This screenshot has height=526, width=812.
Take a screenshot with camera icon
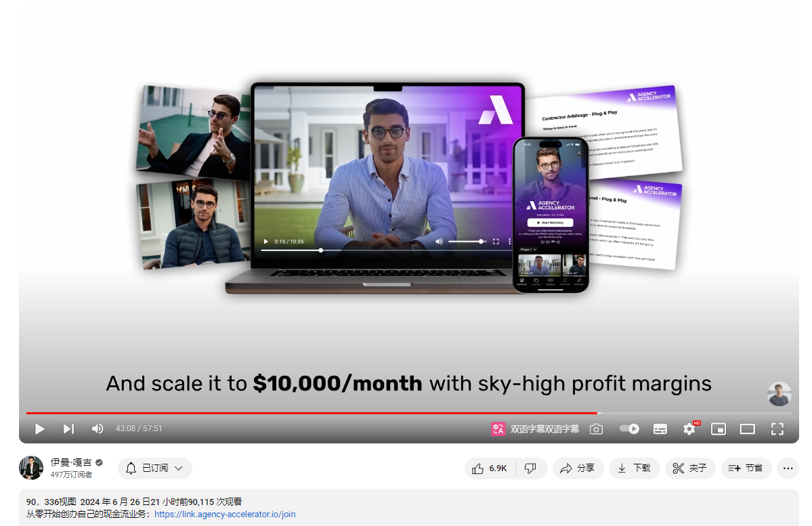click(596, 429)
